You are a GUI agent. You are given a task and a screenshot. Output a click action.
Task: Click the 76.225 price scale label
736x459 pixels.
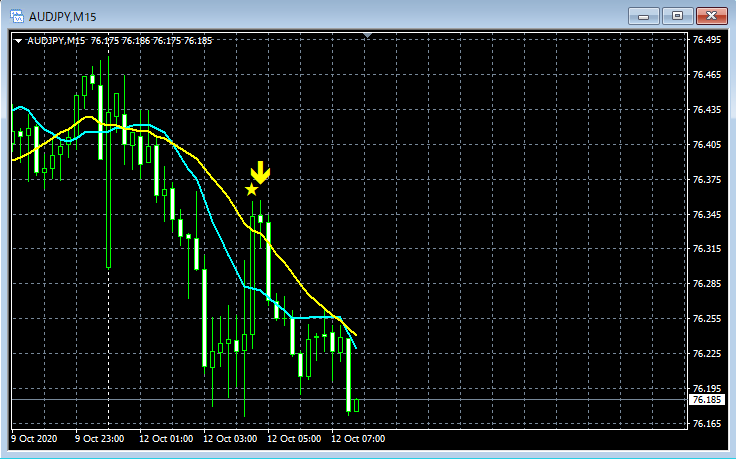[706, 353]
